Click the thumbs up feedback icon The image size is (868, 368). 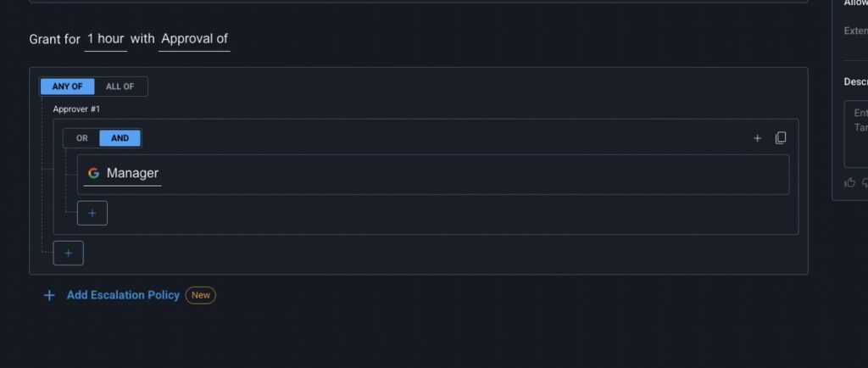(849, 182)
